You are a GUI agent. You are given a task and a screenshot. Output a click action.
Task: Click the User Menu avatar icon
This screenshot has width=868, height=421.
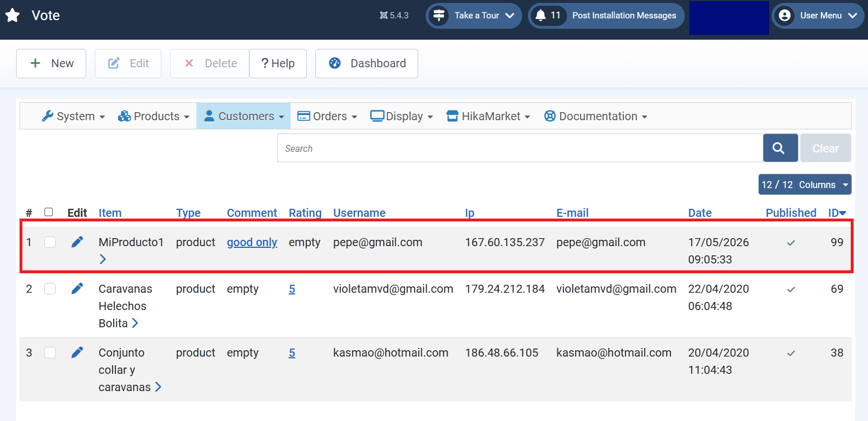coord(784,16)
